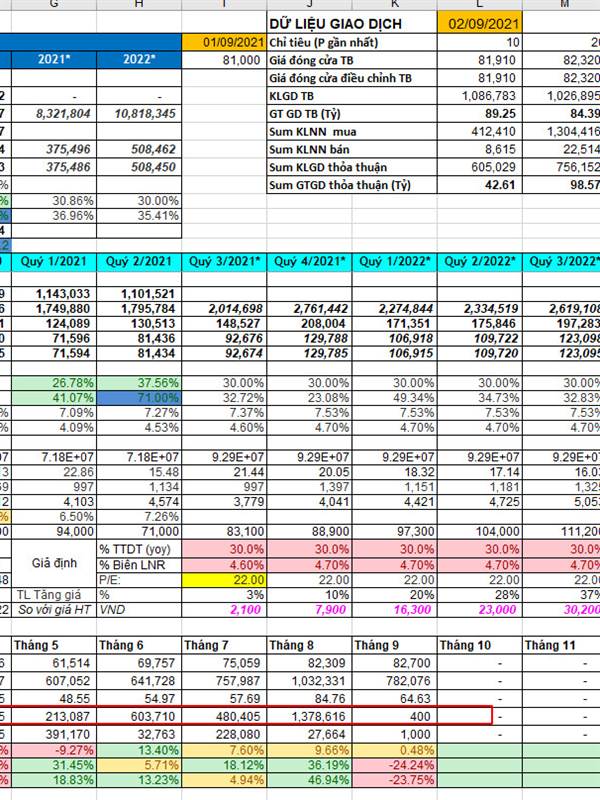Select the 'Tháng 9' header cell
Image resolution: width=600 pixels, height=800 pixels.
point(394,645)
